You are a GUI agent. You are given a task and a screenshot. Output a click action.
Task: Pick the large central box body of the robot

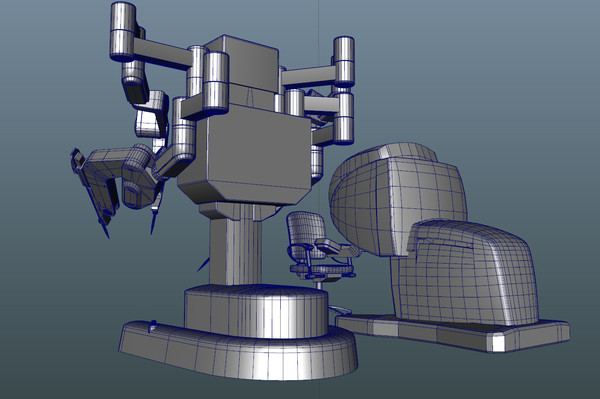[245, 155]
